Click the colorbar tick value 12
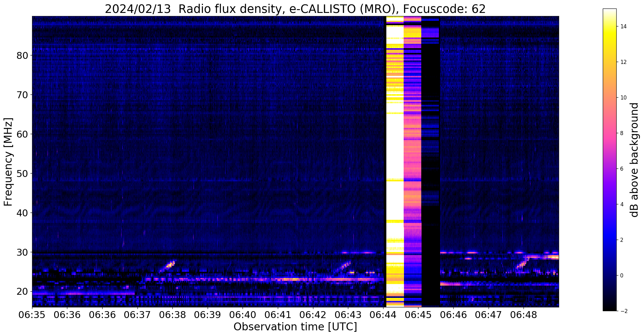 623,62
